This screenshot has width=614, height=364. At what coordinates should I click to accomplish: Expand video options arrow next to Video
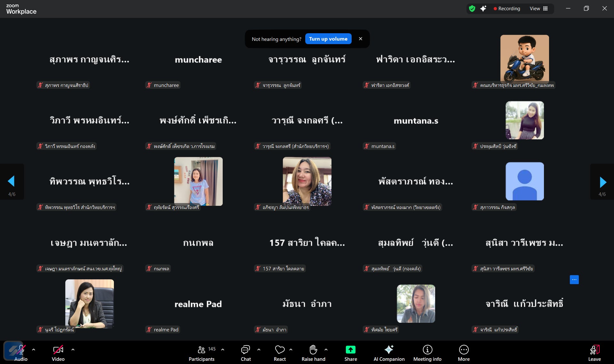point(73,350)
